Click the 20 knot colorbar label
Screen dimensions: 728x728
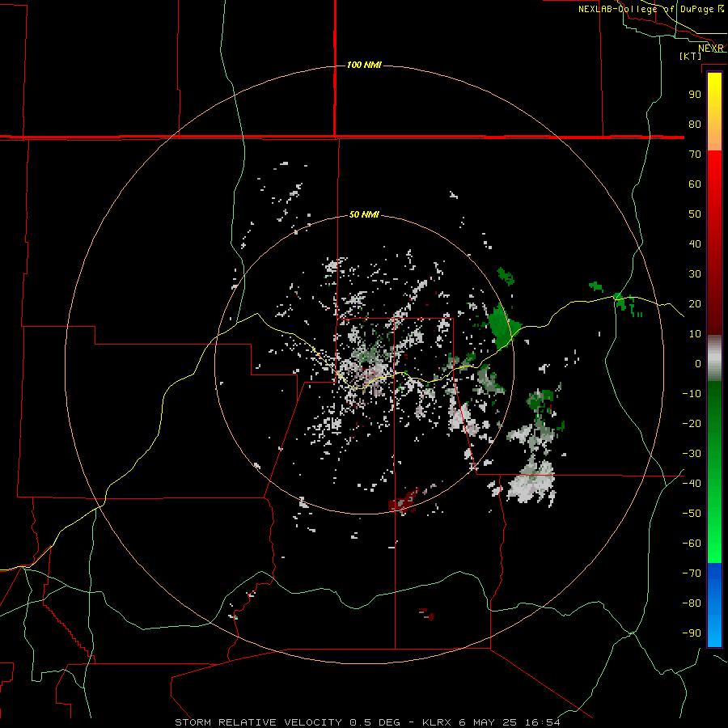(x=695, y=304)
